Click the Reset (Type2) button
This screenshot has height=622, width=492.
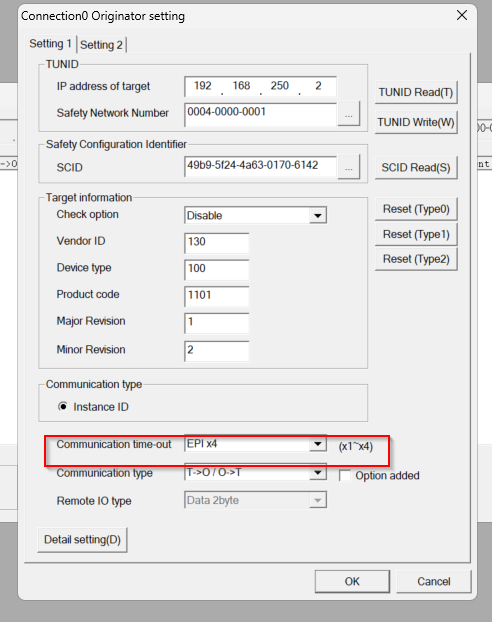click(x=416, y=259)
